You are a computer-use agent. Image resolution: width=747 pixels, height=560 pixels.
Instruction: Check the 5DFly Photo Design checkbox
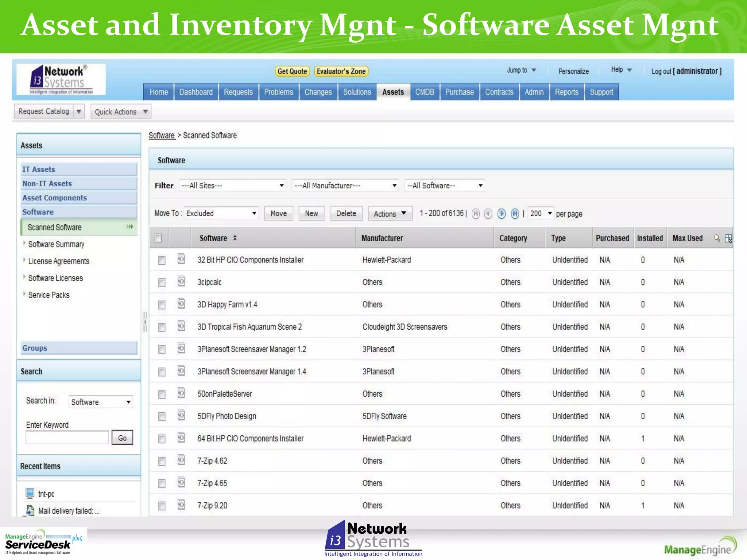pyautogui.click(x=162, y=416)
